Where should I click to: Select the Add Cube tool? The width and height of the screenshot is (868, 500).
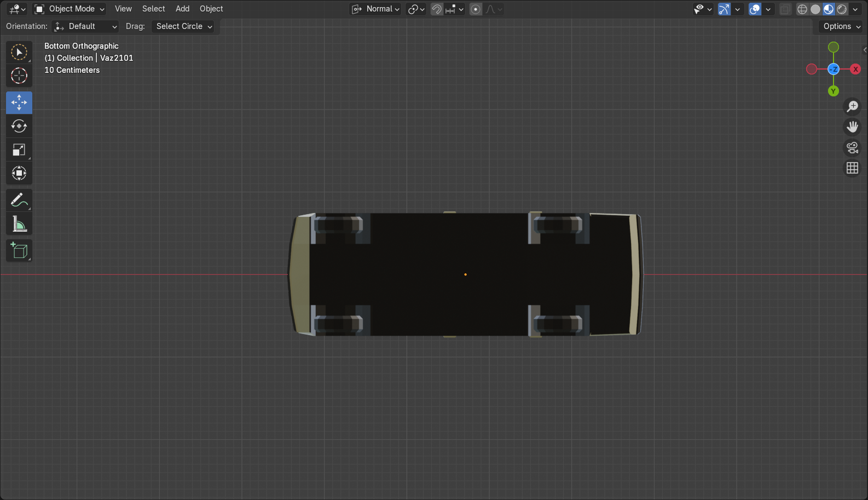[x=19, y=251]
